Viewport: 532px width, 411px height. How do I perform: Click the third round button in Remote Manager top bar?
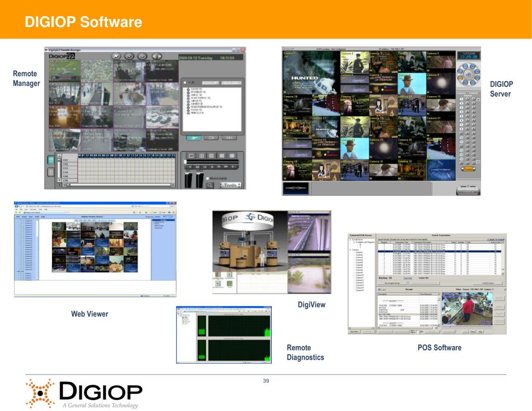tap(142, 56)
